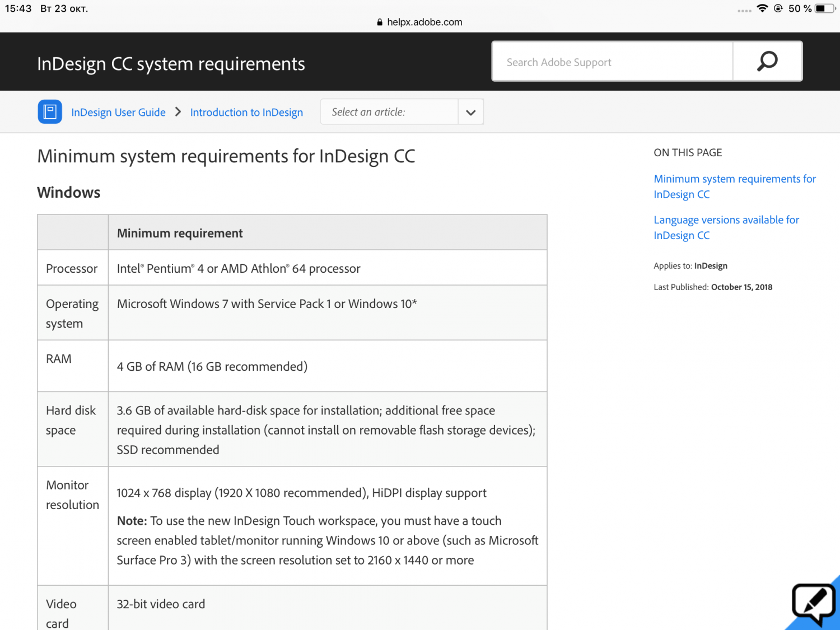Tap the battery indicator in status bar

coord(824,8)
